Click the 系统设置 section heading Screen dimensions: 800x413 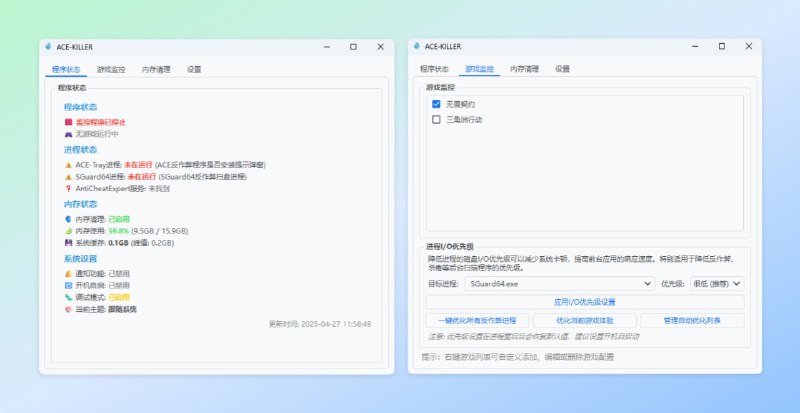pos(80,259)
